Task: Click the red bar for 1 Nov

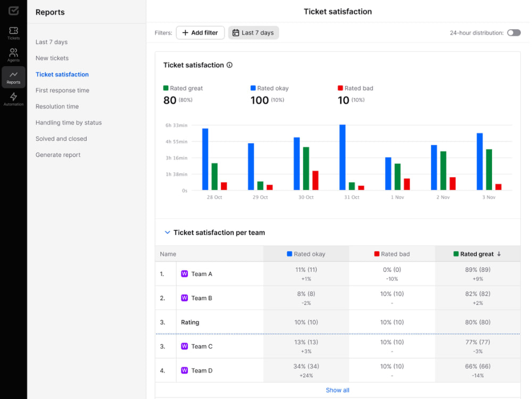Action: tap(407, 184)
